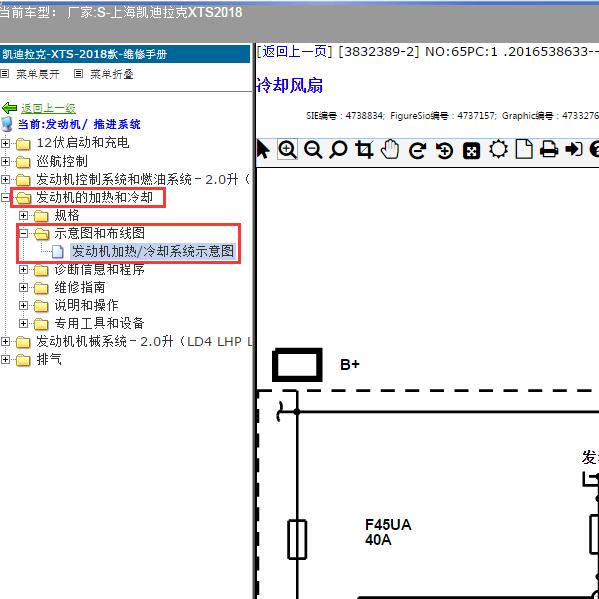Select the 示意图和布线图 folder label
This screenshot has height=599, width=599.
coord(99,233)
